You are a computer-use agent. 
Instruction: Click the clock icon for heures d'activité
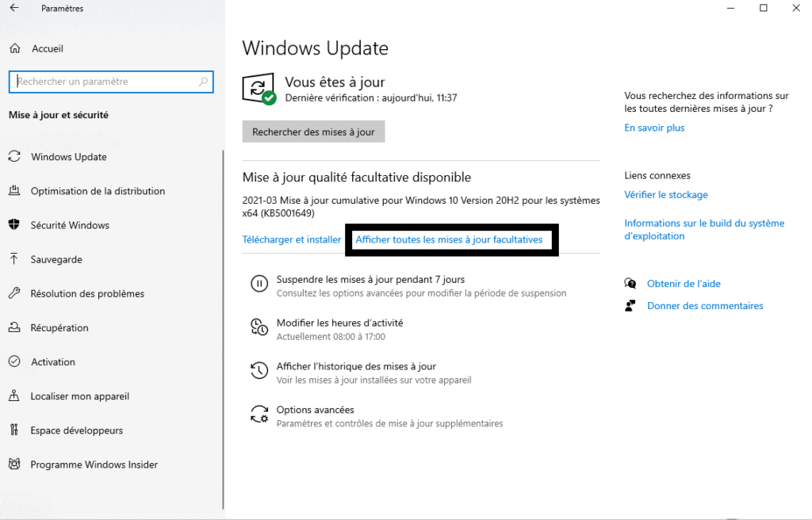[259, 327]
